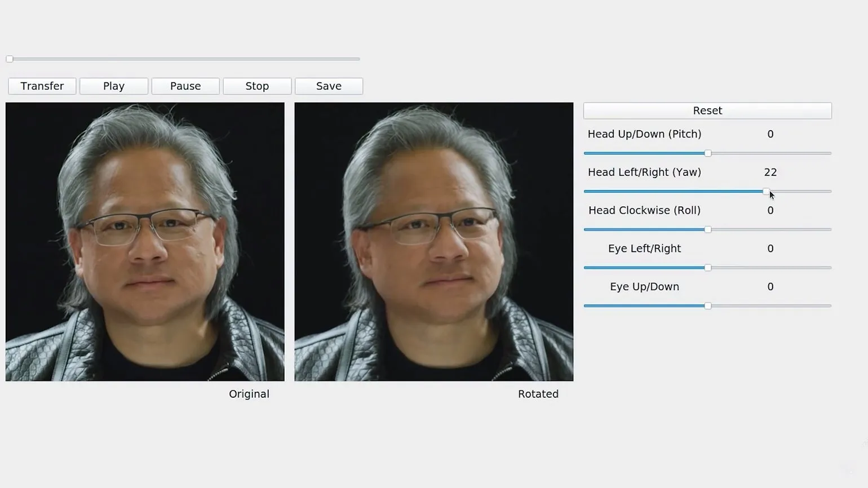
Task: Click the Yaw value reading 22
Action: [x=770, y=172]
